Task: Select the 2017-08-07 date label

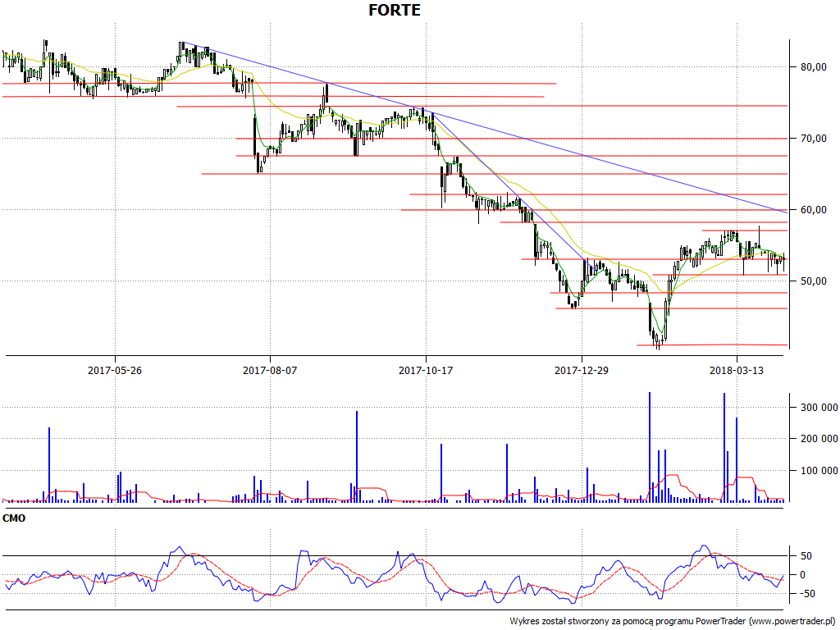Action: tap(270, 370)
